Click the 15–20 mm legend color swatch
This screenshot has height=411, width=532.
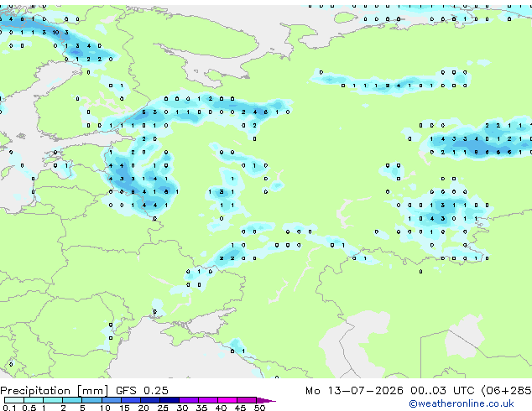(x=130, y=400)
